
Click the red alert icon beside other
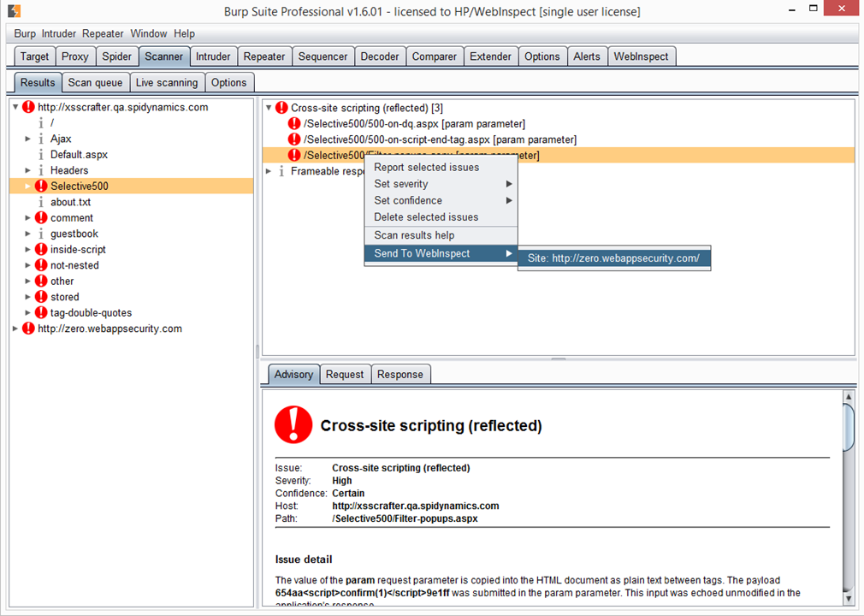click(41, 281)
